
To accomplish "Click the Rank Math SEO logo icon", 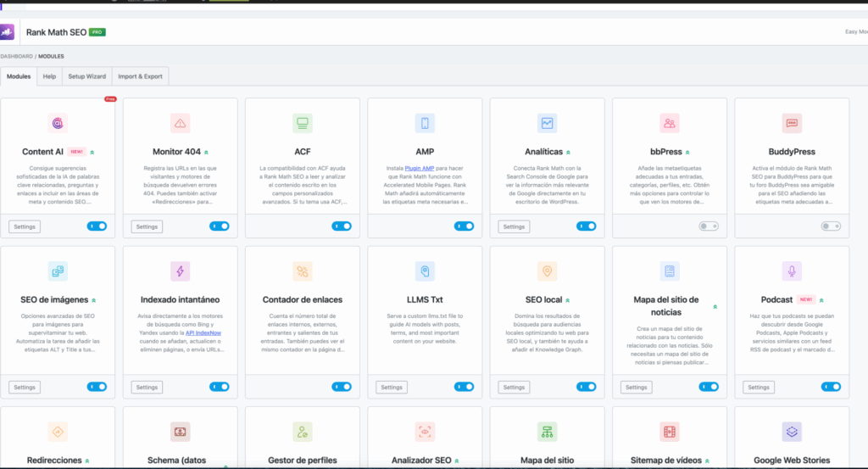I will click(x=8, y=32).
